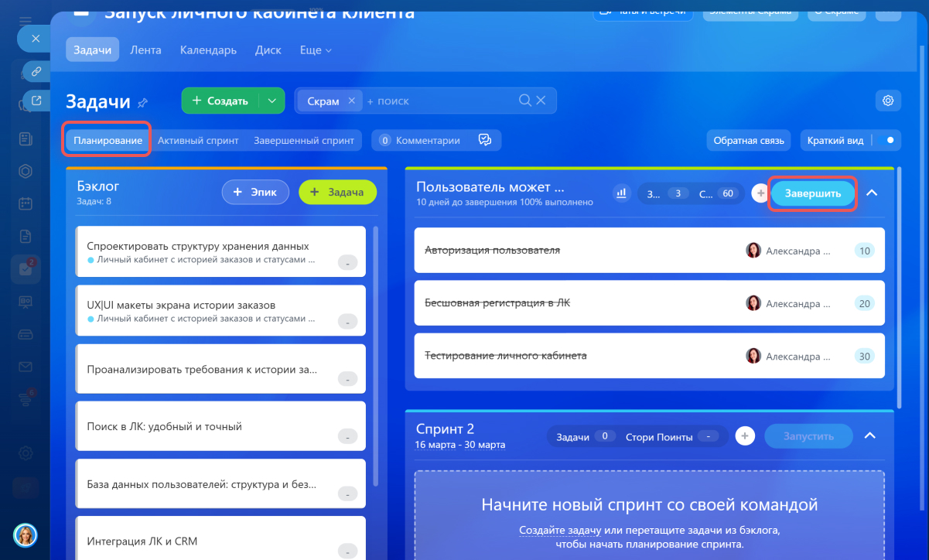Open the sprint burndown chart icon
Screen dimensions: 929x560
coord(620,193)
